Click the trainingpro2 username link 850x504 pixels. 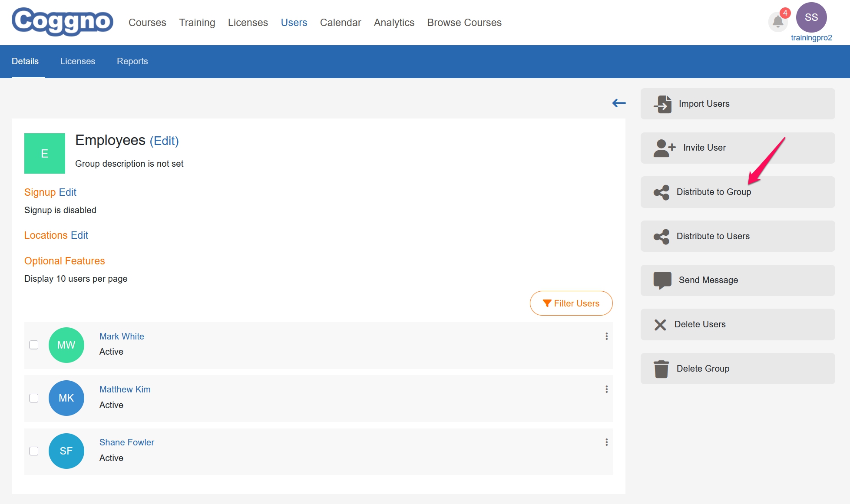click(811, 38)
